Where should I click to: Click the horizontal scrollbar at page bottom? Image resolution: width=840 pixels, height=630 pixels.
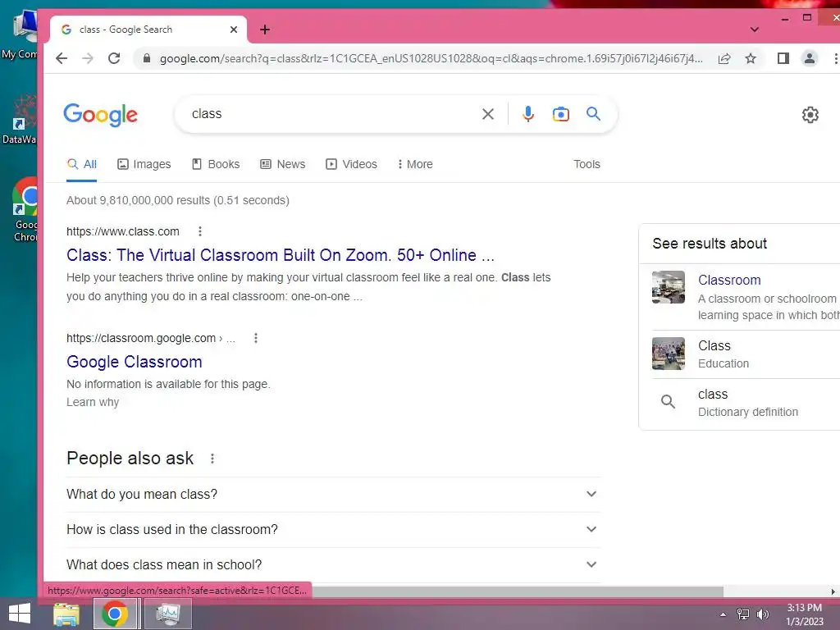click(518, 591)
